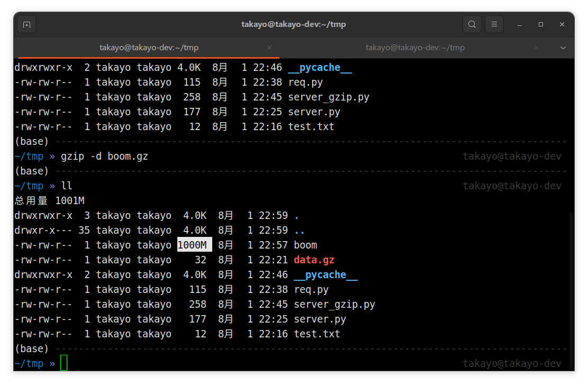Click the red data.gz filename

click(x=314, y=260)
